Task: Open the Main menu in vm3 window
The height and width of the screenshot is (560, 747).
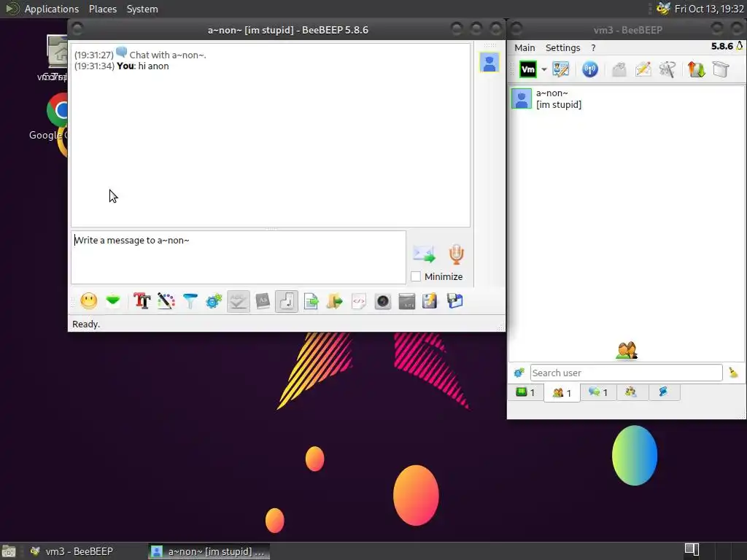Action: coord(525,47)
